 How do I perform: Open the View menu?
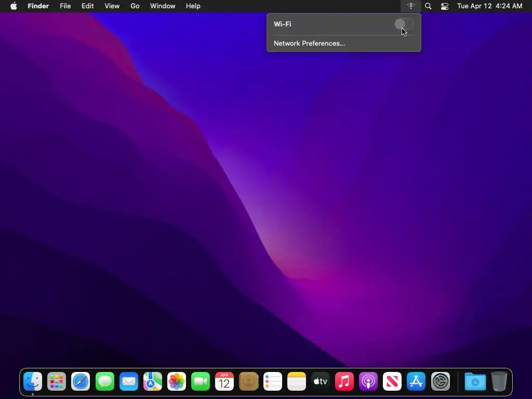point(112,6)
